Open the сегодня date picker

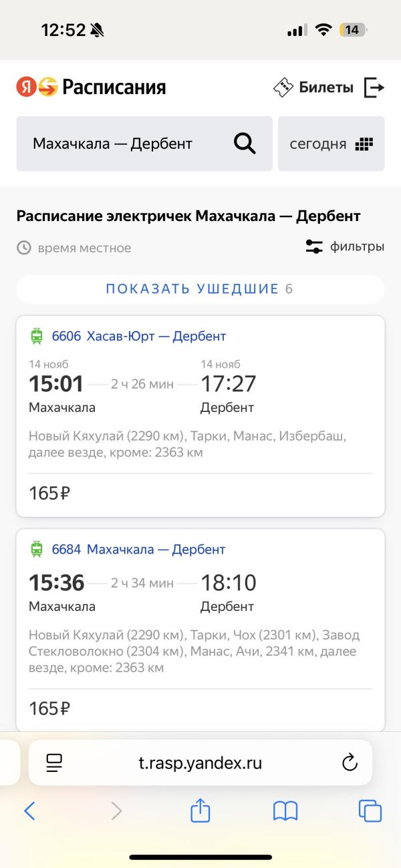331,144
